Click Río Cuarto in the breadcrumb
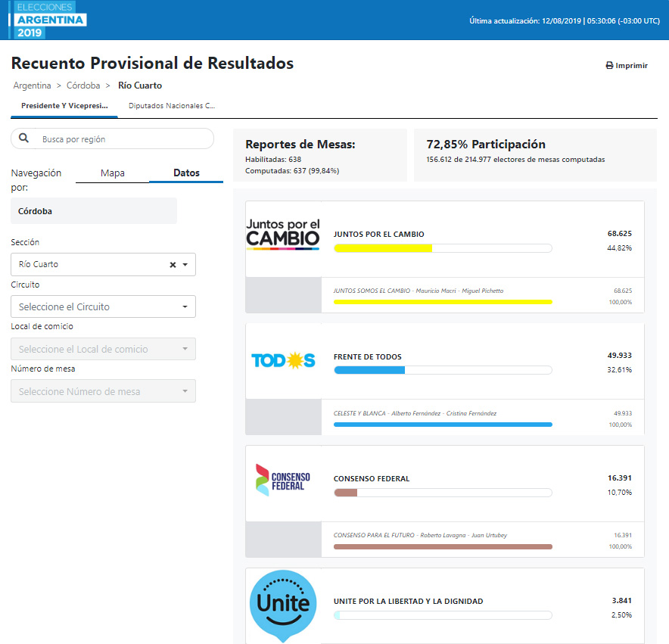The image size is (669, 644). point(140,86)
